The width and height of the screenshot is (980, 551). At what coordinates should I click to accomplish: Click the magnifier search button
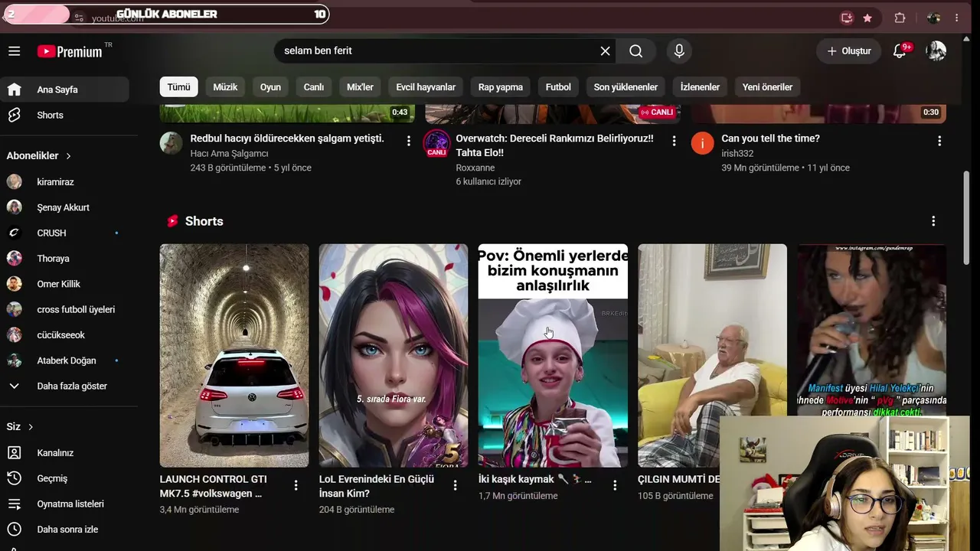click(635, 51)
